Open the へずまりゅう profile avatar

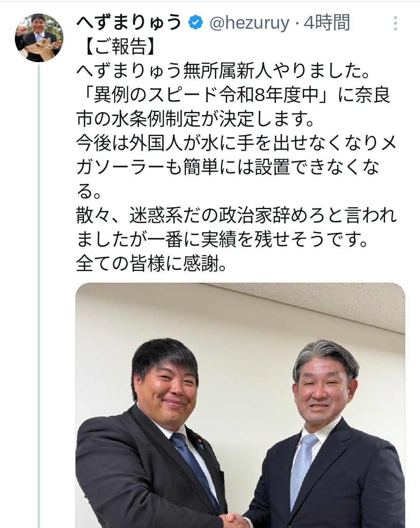click(x=39, y=38)
